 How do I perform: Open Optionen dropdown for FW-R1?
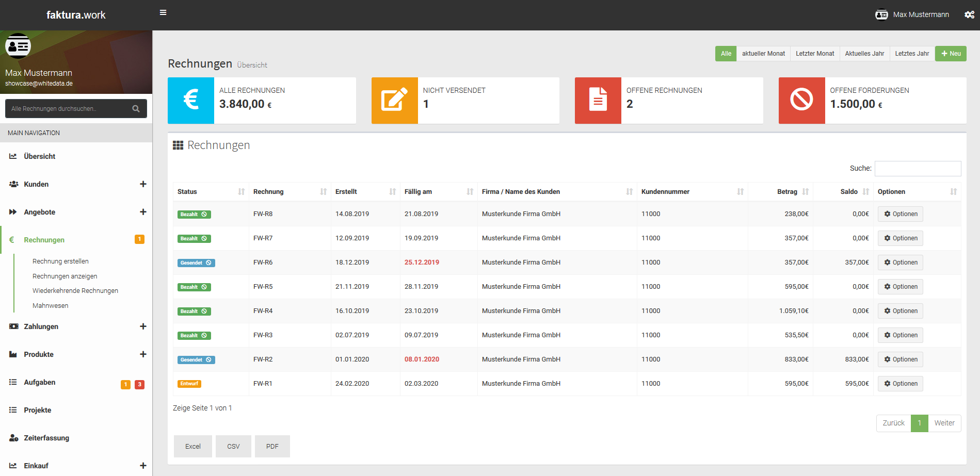point(901,384)
